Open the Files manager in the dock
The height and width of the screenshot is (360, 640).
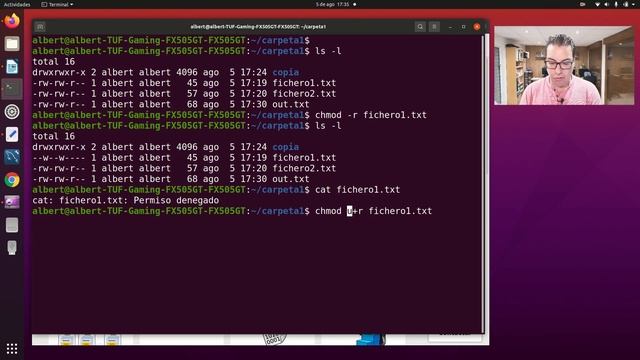click(x=12, y=43)
